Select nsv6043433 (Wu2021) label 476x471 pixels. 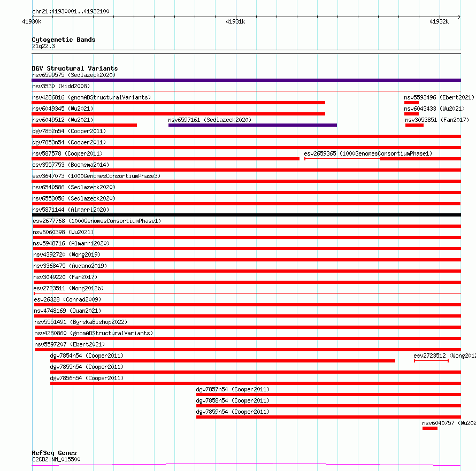point(434,109)
